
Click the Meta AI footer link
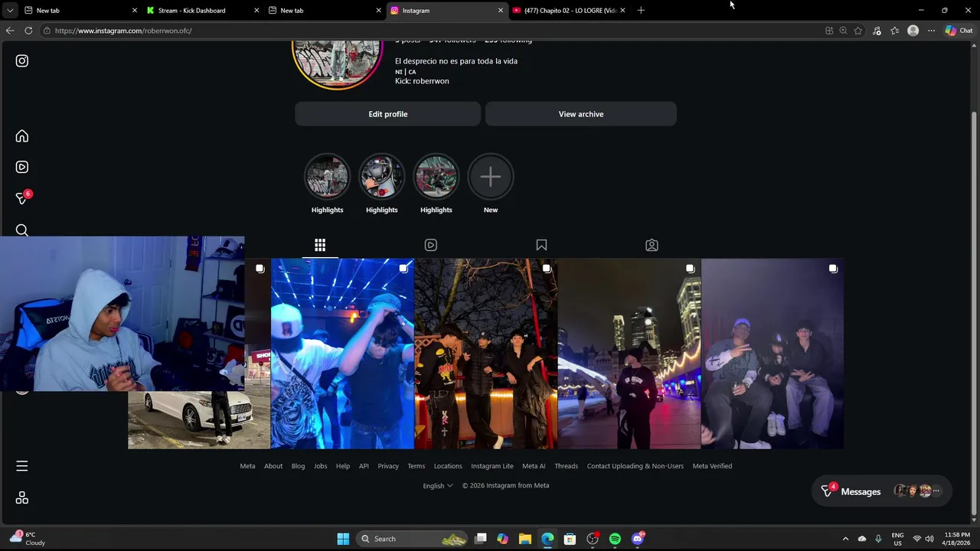pos(534,466)
